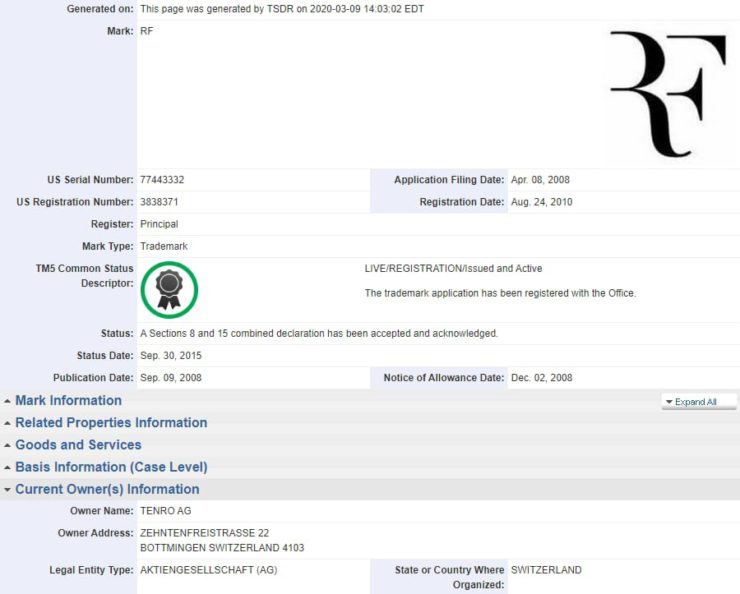Click the arrow beside Goods and Services
Screen dimensions: 740x594
[8, 445]
